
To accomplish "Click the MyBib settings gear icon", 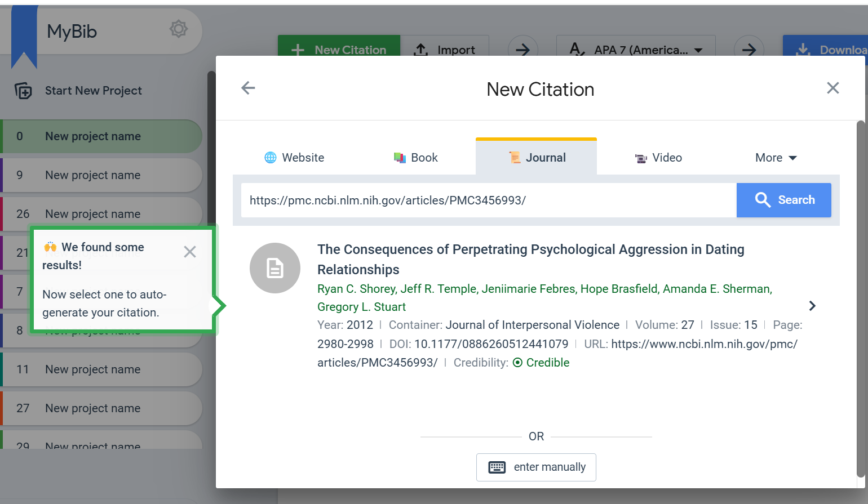I will pos(179,29).
